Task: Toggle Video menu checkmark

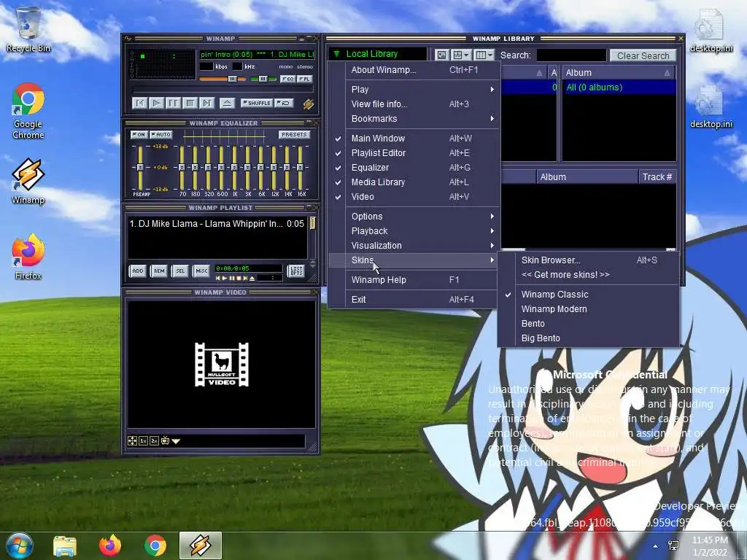Action: point(414,197)
